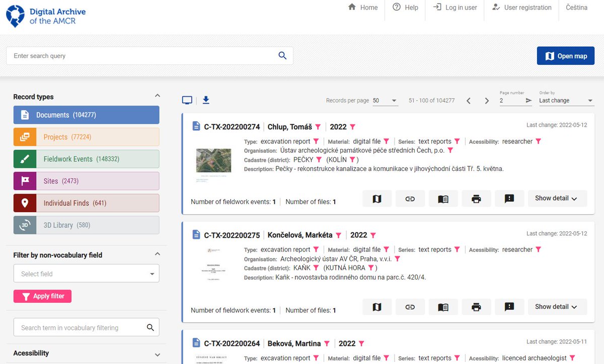Screen dimensions: 604x364
Task: Filter by Ústav archeologické památkové péče organisation
Action: [x=450, y=151]
